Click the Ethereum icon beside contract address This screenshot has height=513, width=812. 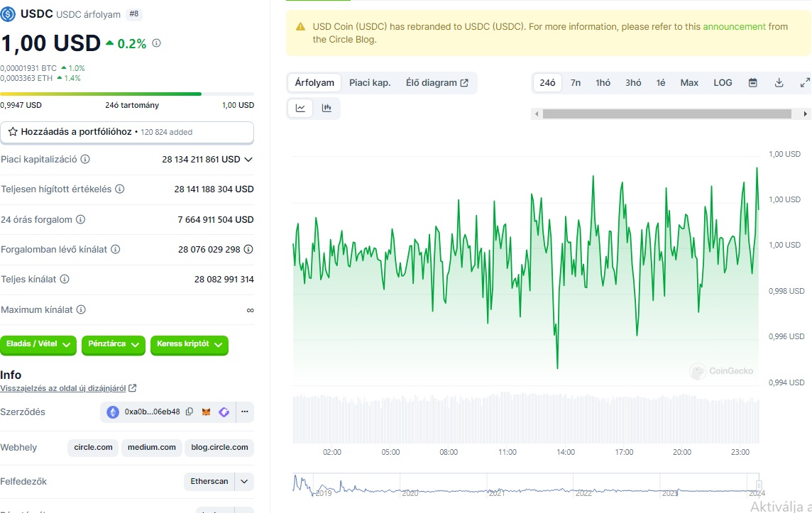coord(113,412)
